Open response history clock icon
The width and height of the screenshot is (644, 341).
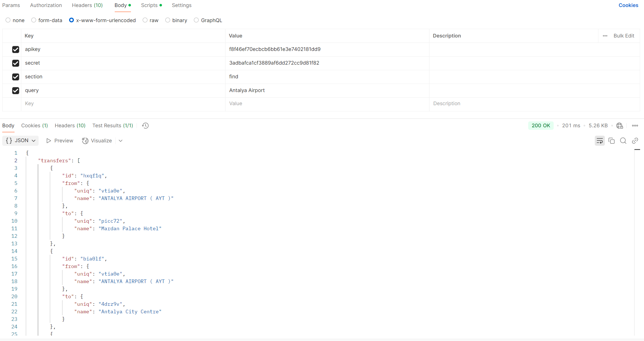[x=145, y=126]
